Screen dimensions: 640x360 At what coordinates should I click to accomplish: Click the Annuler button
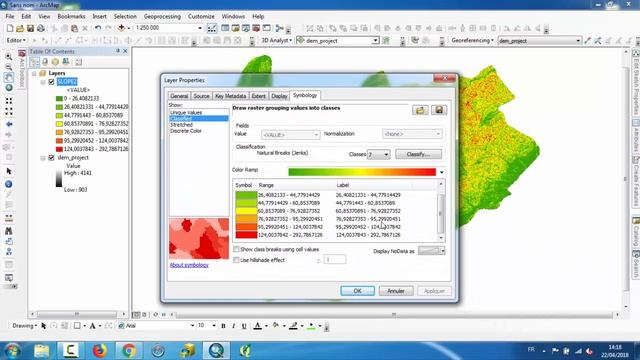click(x=396, y=291)
